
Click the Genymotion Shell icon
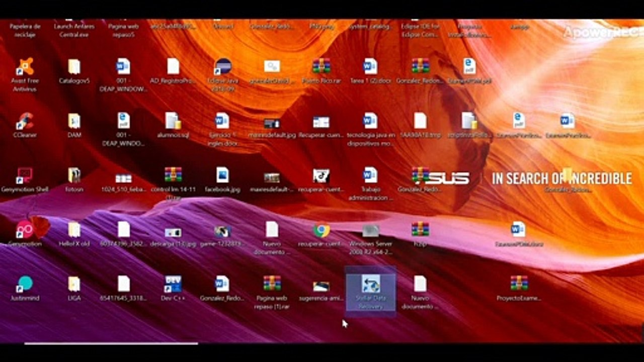[25, 180]
